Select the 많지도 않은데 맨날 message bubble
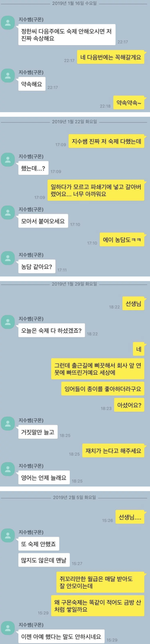Viewport: 150px width, 644px height. tap(44, 560)
